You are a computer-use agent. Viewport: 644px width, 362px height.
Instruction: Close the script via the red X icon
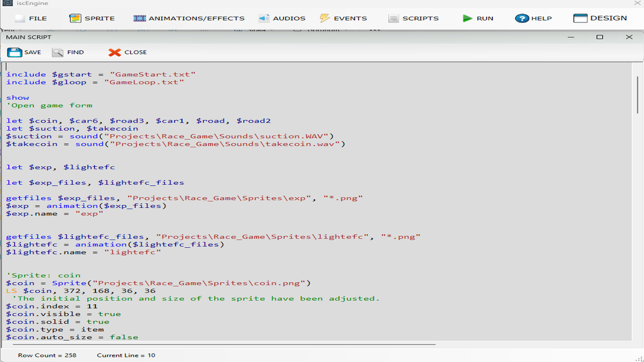pos(114,52)
